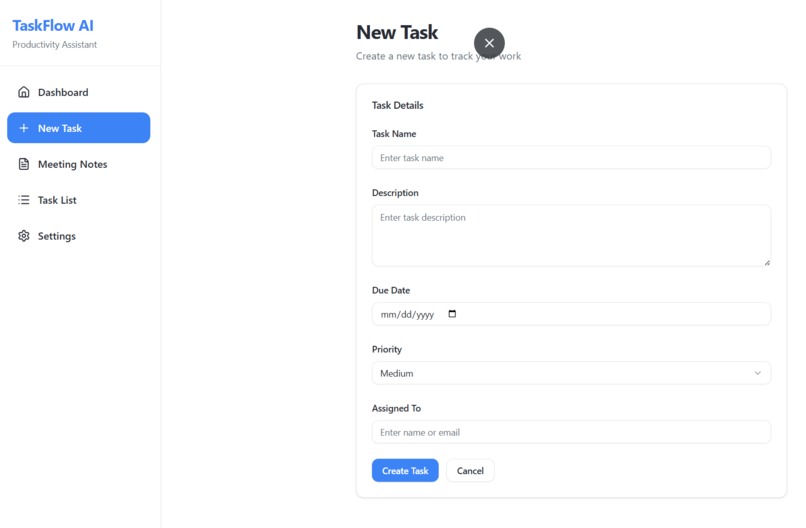The height and width of the screenshot is (528, 806).
Task: Click the Productivity Assistant subtitle
Action: [x=54, y=45]
